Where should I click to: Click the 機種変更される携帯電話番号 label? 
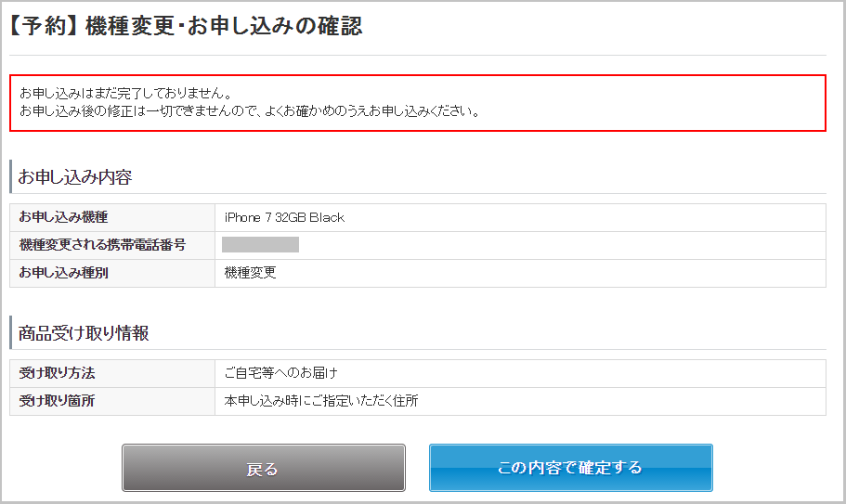(x=102, y=245)
